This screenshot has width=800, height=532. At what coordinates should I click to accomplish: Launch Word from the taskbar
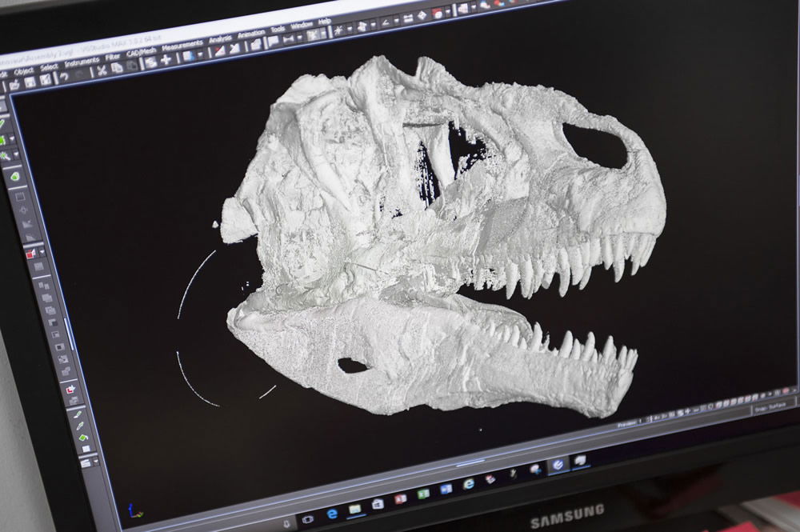click(x=446, y=489)
